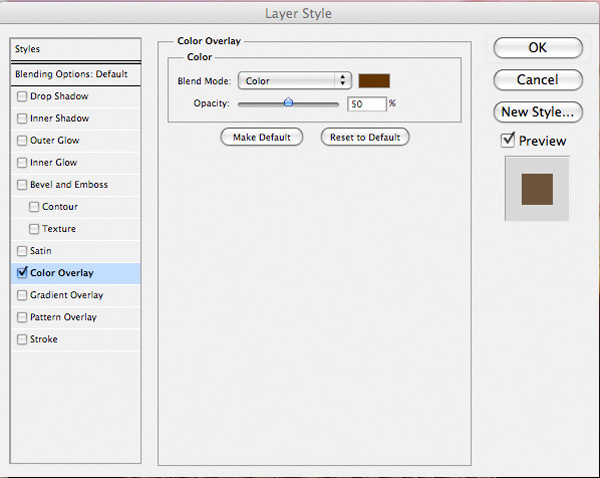Screen dimensions: 600x478
Task: Tick the Outer Glow checkbox
Action: pos(22,140)
